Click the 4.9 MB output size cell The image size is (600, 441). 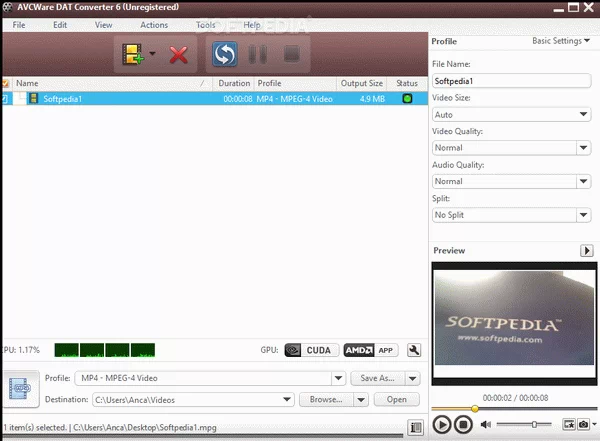click(372, 99)
